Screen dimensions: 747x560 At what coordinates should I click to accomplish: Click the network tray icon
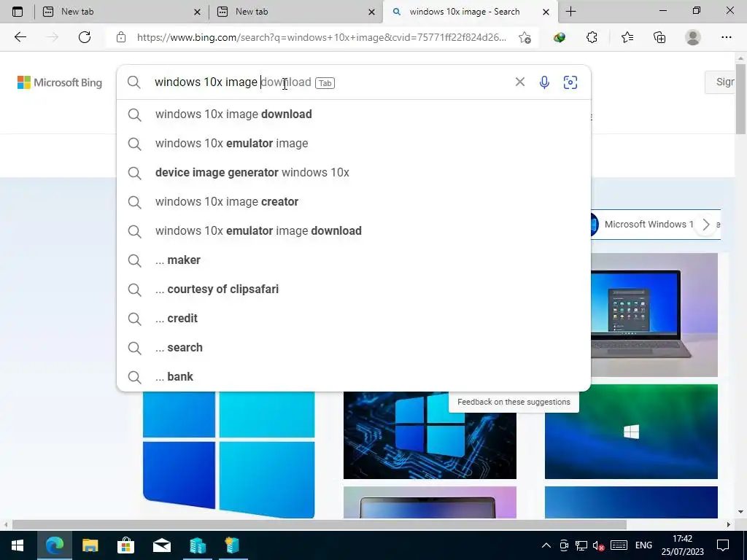coord(581,545)
